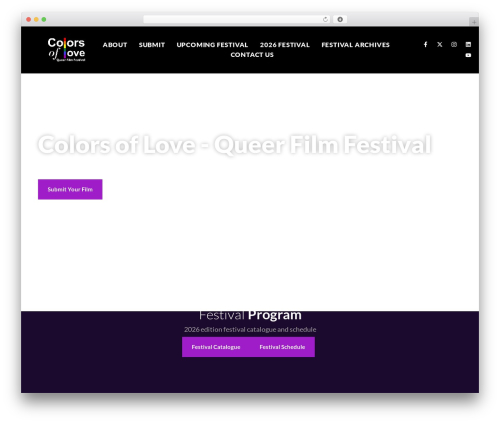This screenshot has width=500, height=423.
Task: Click the Festival Program heading
Action: pos(250,315)
